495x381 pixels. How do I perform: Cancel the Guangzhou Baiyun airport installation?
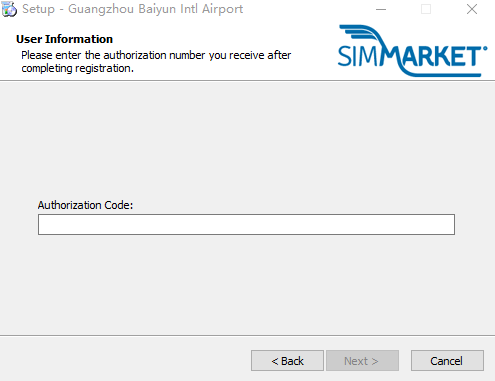click(x=447, y=360)
